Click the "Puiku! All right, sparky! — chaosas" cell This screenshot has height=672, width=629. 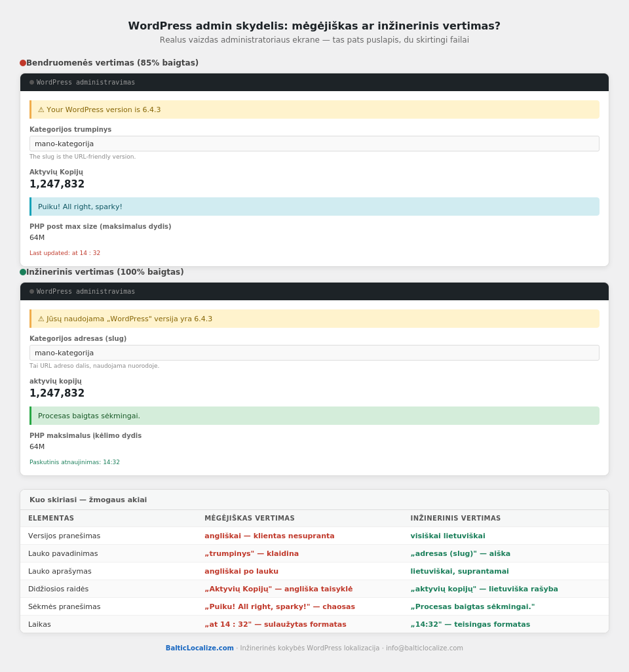click(x=280, y=607)
